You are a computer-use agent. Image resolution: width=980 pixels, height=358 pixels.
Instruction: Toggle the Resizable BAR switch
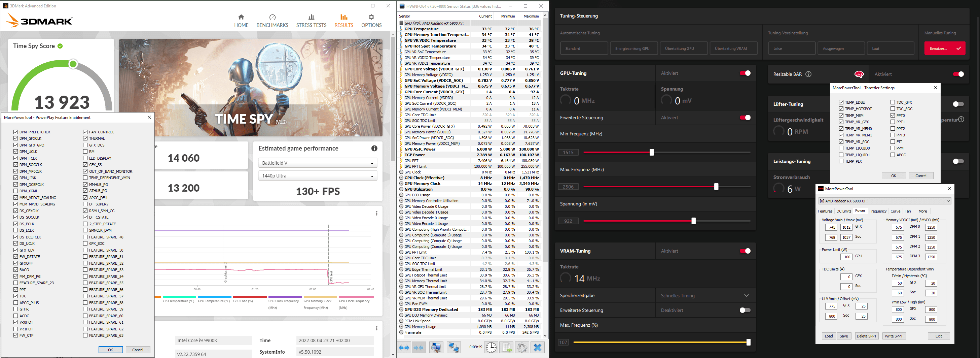point(958,74)
